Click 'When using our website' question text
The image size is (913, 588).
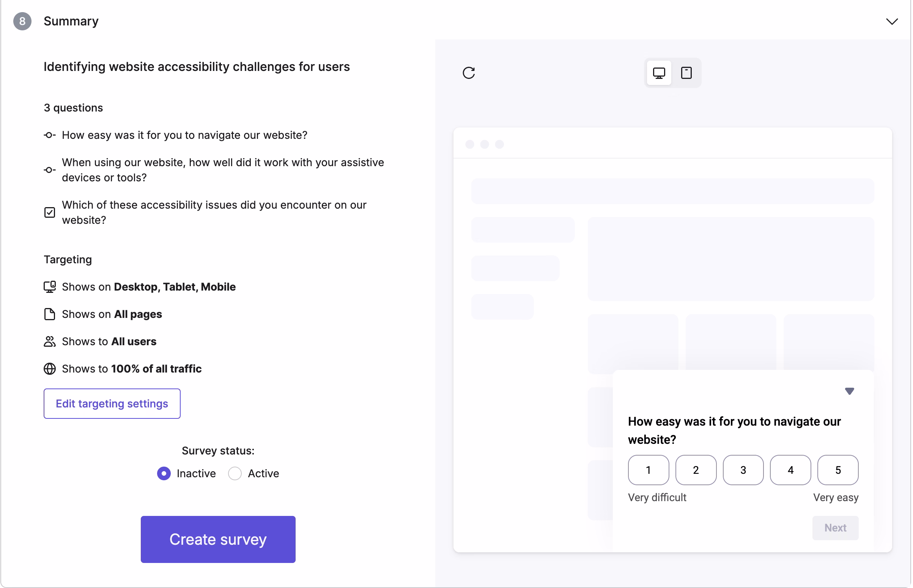click(223, 170)
